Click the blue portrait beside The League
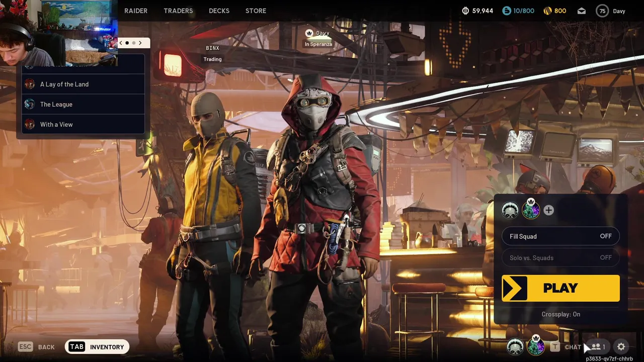The image size is (644, 362). pyautogui.click(x=30, y=104)
